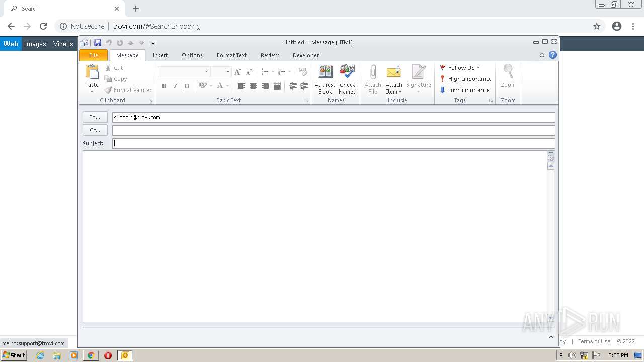Align text to the right
644x362 pixels.
[x=265, y=86]
